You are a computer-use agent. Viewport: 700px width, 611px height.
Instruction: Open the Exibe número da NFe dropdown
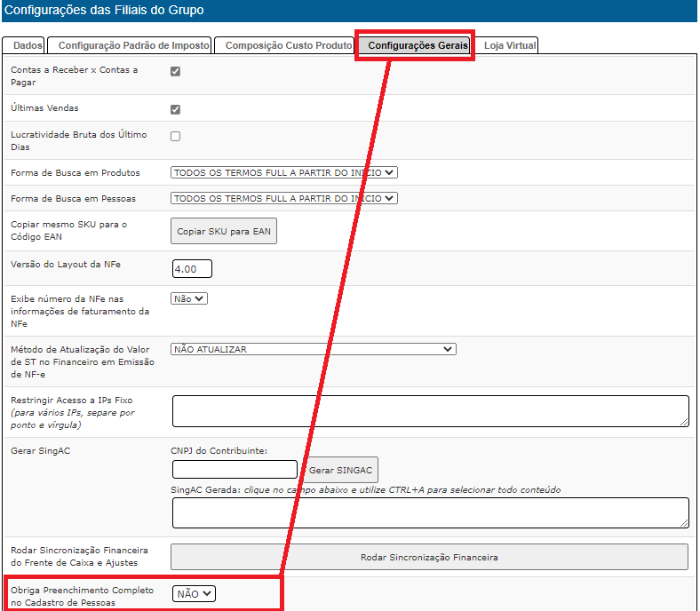tap(189, 298)
